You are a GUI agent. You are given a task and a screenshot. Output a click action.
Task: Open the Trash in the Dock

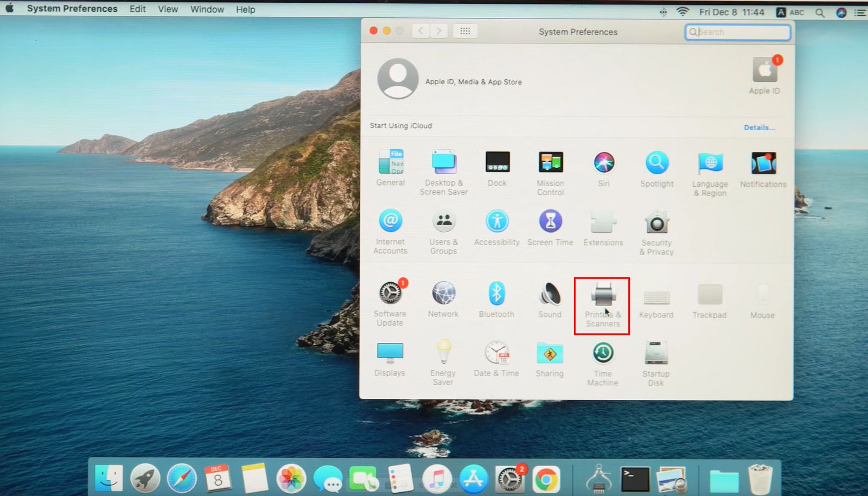pyautogui.click(x=760, y=479)
